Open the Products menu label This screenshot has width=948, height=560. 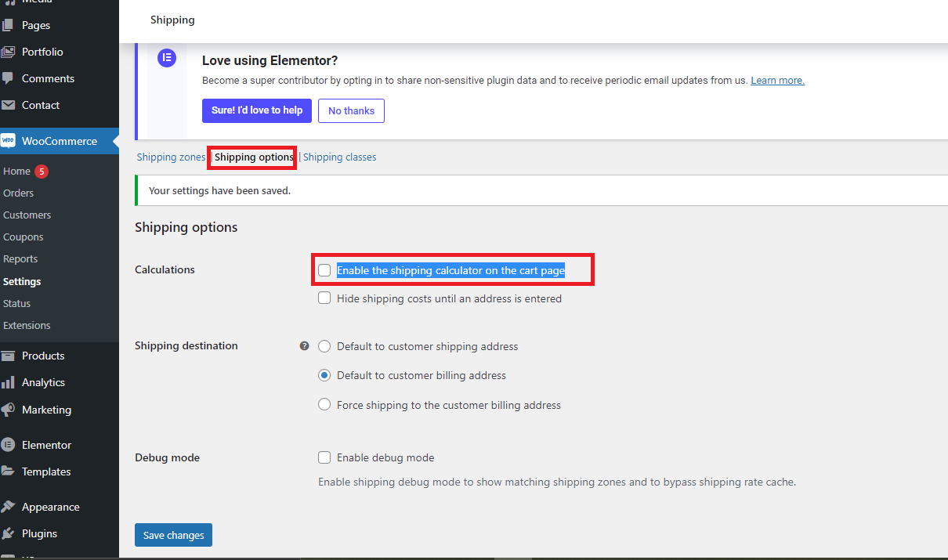click(x=43, y=356)
